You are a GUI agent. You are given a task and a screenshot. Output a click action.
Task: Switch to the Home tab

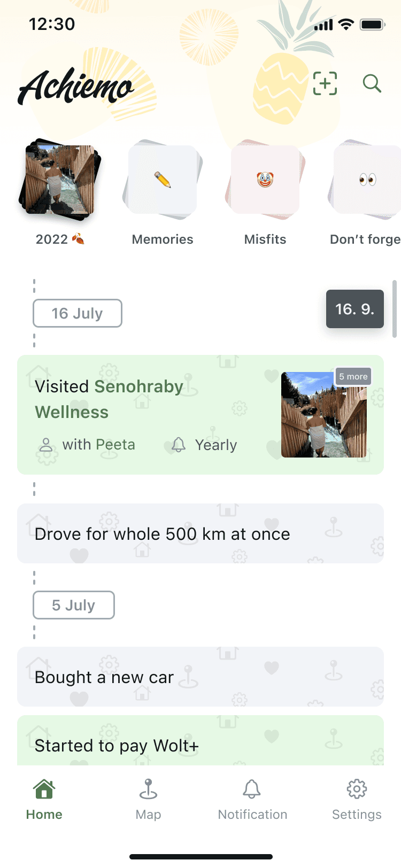tap(44, 799)
